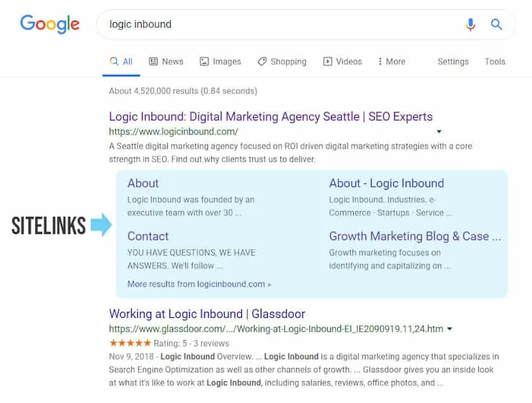Go to the Shopping tab
Screen dimensions: 532x403
pyautogui.click(x=282, y=62)
